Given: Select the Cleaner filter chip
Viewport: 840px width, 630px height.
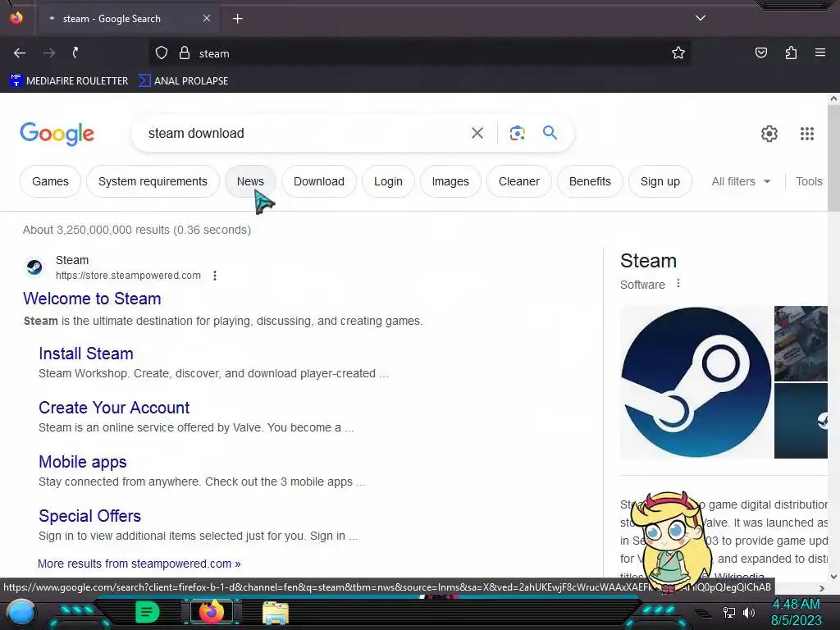Looking at the screenshot, I should [x=519, y=181].
